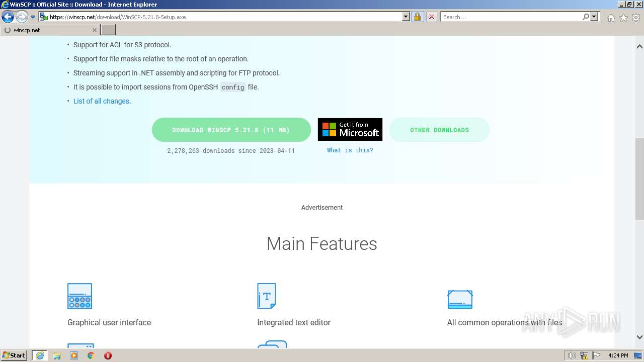Image resolution: width=644 pixels, height=362 pixels.
Task: Click the config code label
Action: click(x=233, y=87)
